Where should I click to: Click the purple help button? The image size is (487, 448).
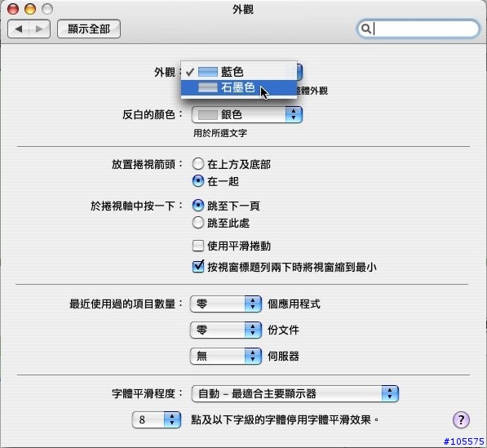coord(461,419)
